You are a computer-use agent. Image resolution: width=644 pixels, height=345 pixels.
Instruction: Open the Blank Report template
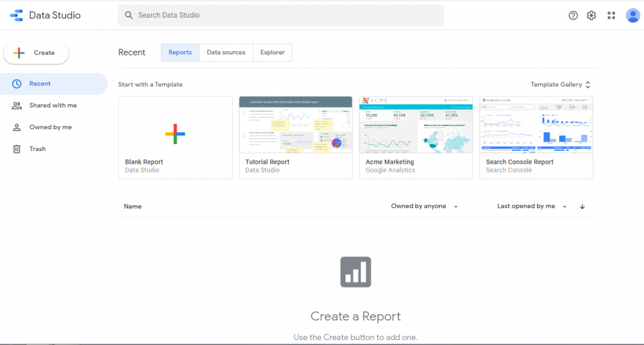click(175, 137)
